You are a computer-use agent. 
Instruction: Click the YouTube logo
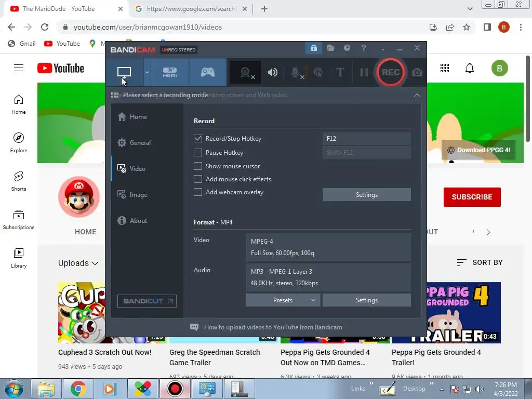point(61,68)
